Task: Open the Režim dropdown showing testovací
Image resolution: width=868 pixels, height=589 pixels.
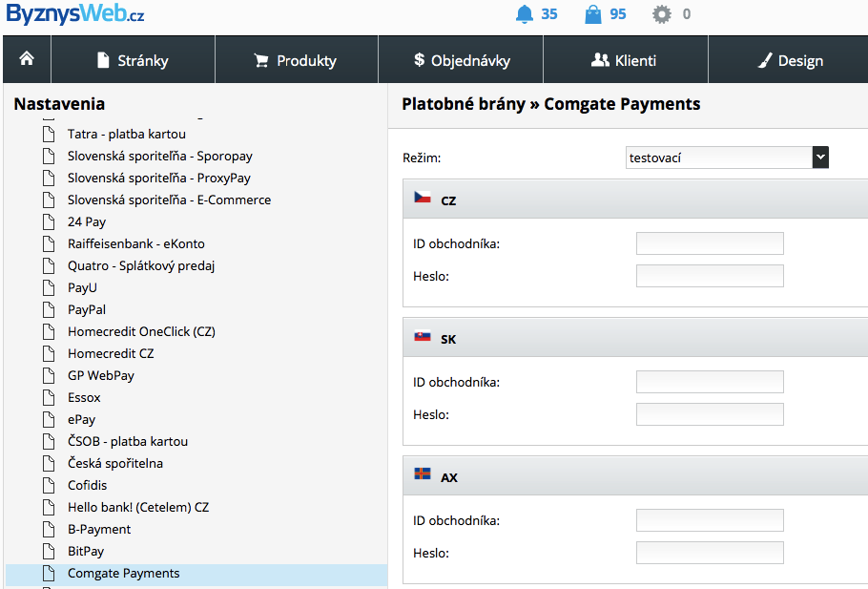Action: [x=727, y=158]
